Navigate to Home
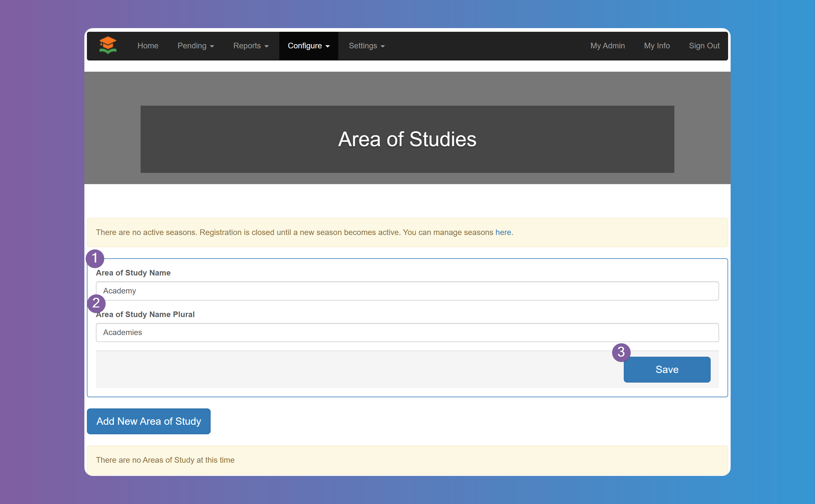815x504 pixels. coord(148,46)
